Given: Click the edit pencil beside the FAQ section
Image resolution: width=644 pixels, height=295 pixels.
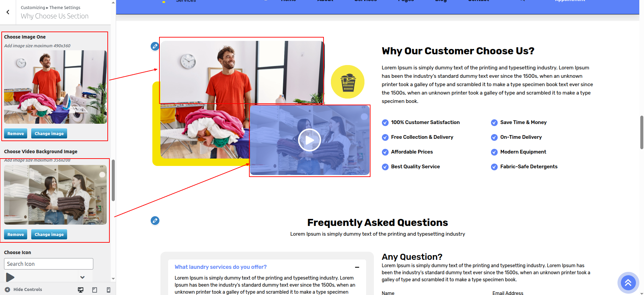Looking at the screenshot, I should pos(155,221).
